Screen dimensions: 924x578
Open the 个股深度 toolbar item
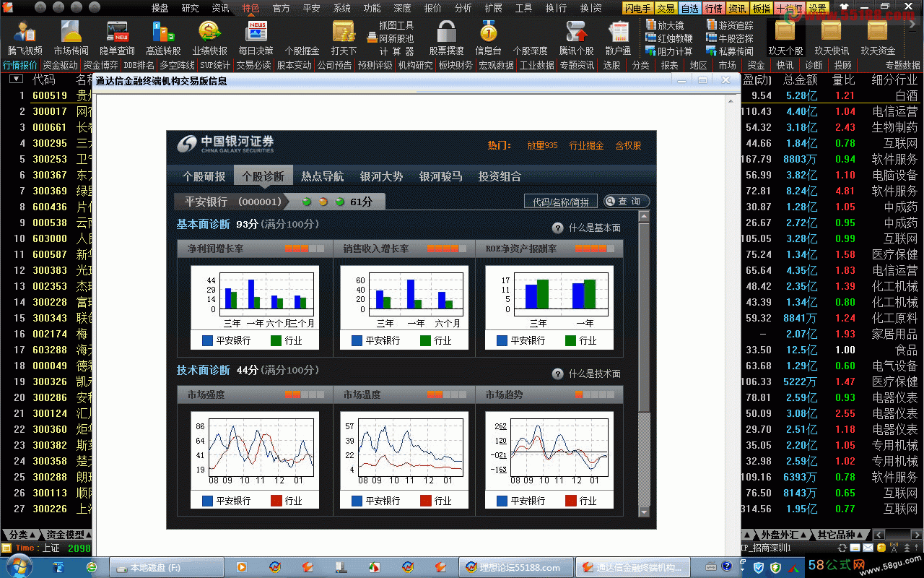point(531,51)
